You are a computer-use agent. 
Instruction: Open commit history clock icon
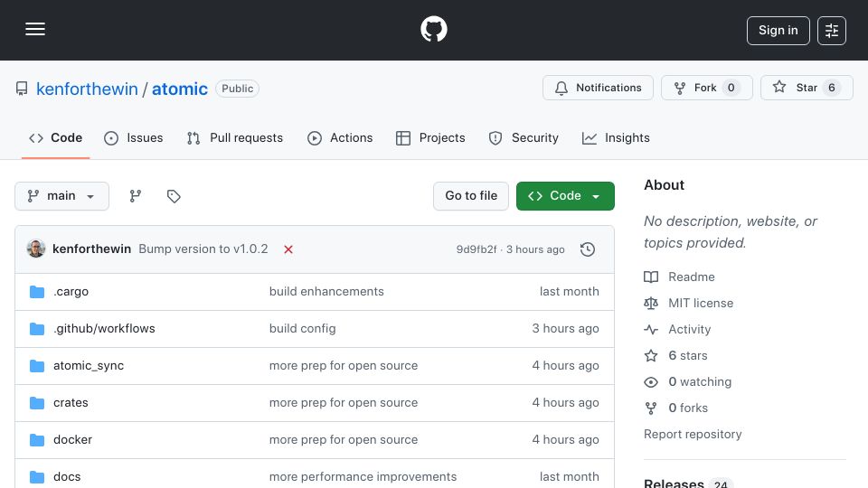[x=588, y=249]
